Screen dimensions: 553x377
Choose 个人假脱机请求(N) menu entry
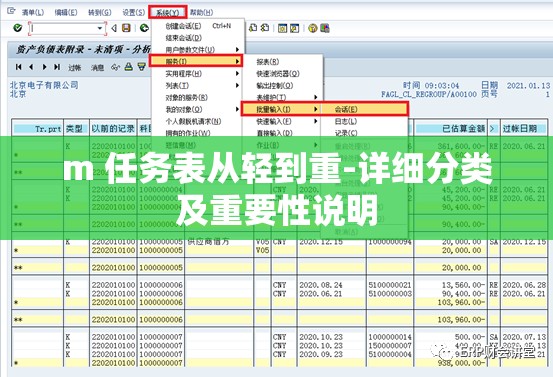coord(193,121)
